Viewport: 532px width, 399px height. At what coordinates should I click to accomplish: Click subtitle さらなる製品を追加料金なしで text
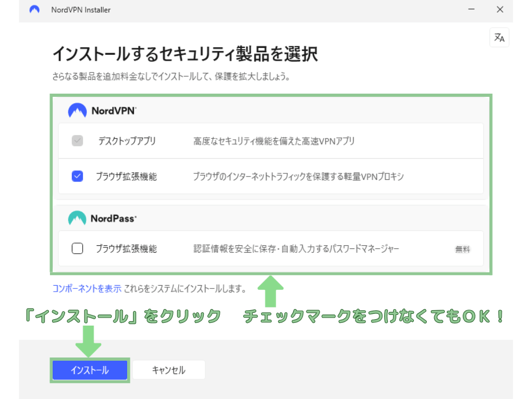pyautogui.click(x=171, y=76)
